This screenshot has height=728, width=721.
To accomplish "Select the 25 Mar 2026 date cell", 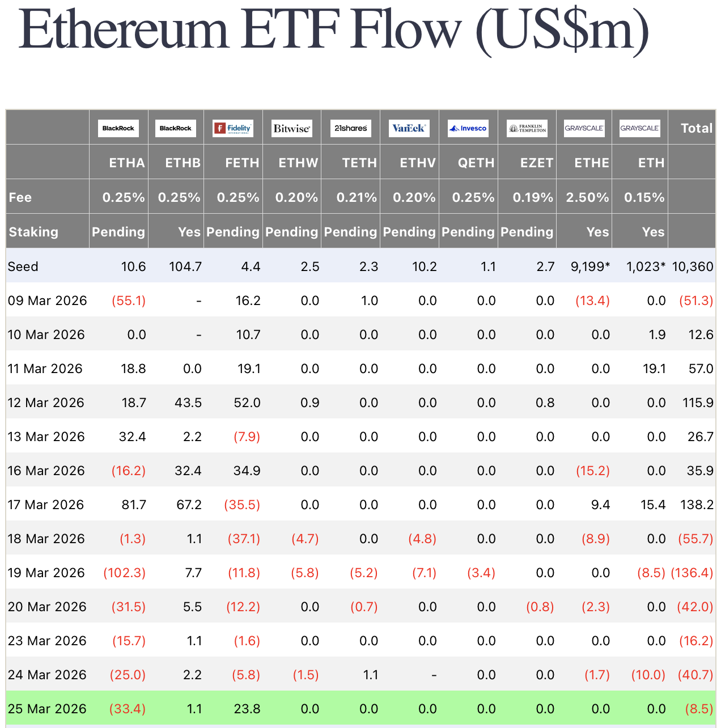I will click(x=47, y=709).
